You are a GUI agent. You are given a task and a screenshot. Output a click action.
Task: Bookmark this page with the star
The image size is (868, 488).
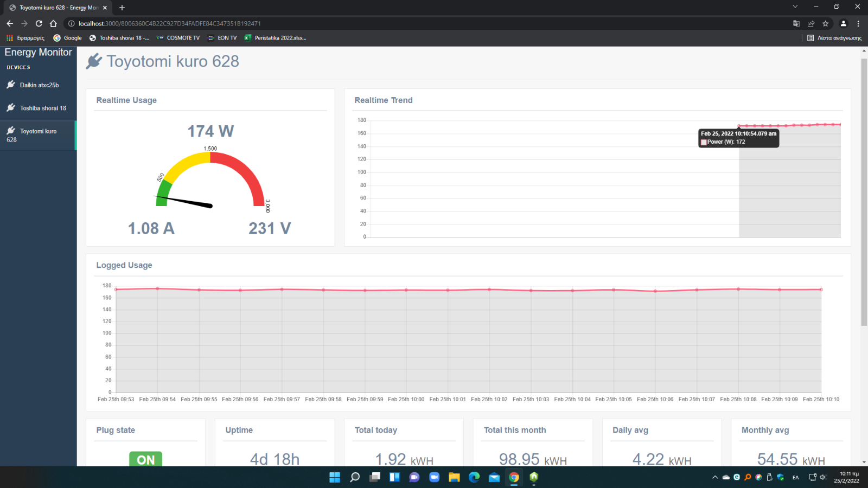tap(826, 23)
